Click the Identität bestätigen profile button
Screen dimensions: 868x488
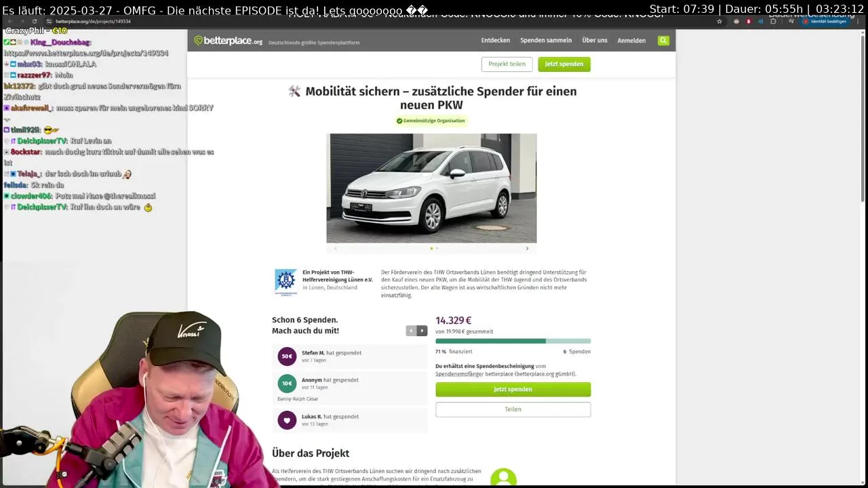tap(825, 21)
